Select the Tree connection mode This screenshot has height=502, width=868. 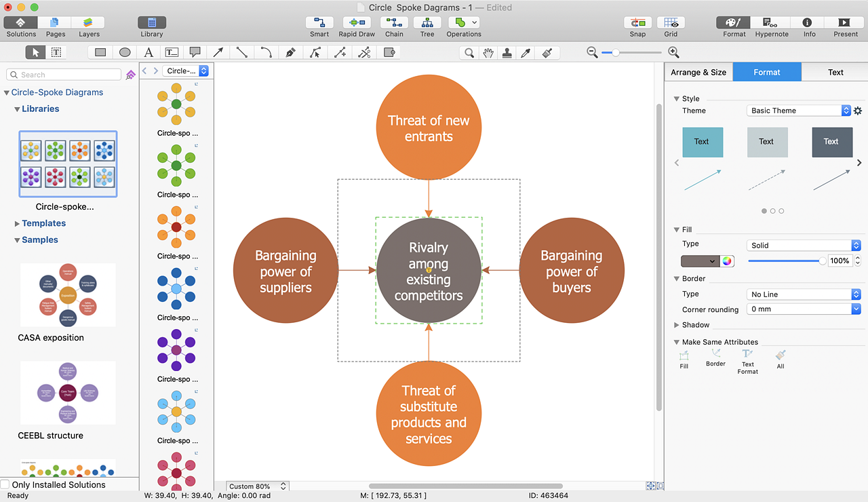click(x=427, y=22)
